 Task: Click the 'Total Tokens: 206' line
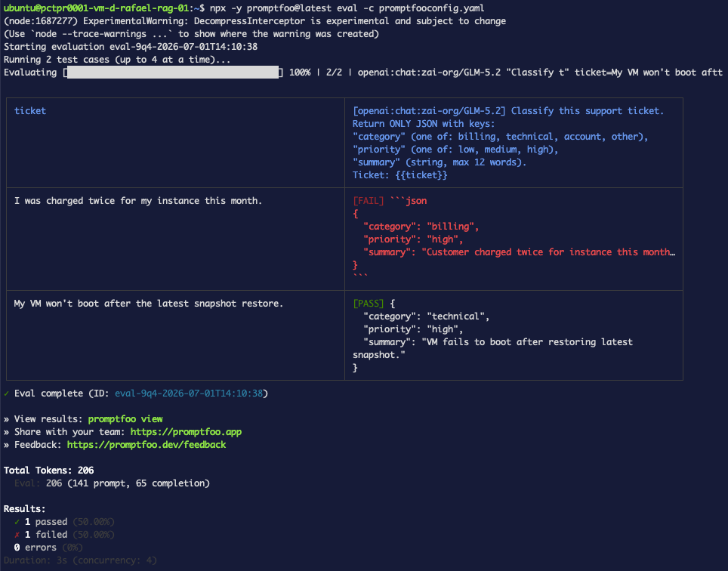coord(49,471)
